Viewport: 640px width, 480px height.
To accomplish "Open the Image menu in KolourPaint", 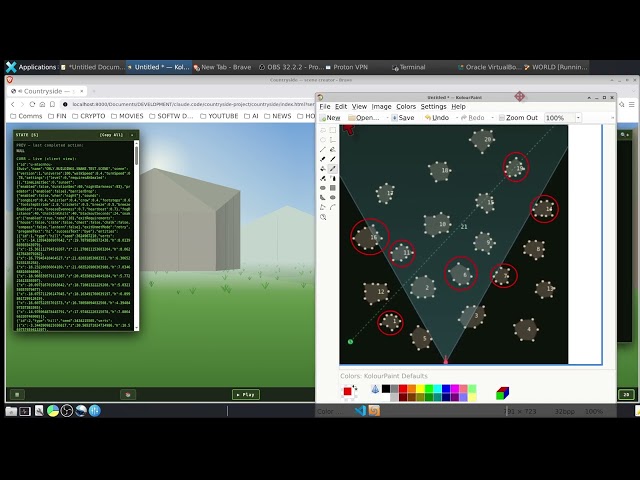I will (381, 107).
